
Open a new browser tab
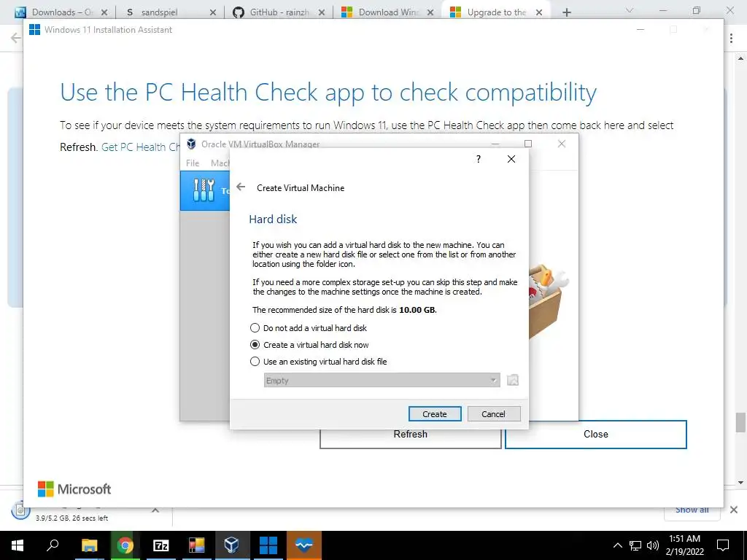566,12
